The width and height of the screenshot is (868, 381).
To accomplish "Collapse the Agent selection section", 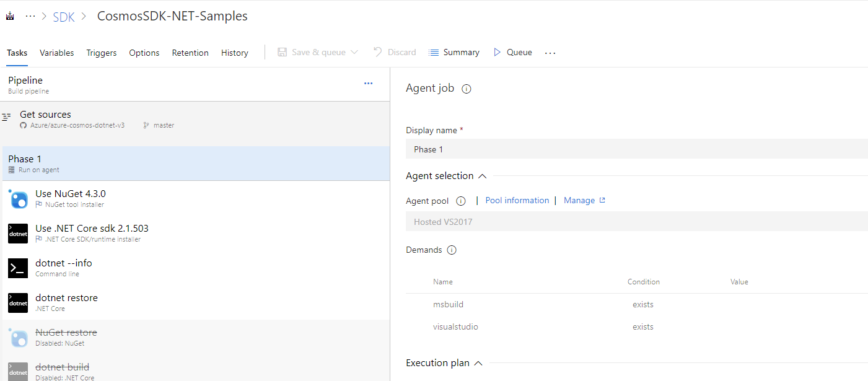I will 483,175.
